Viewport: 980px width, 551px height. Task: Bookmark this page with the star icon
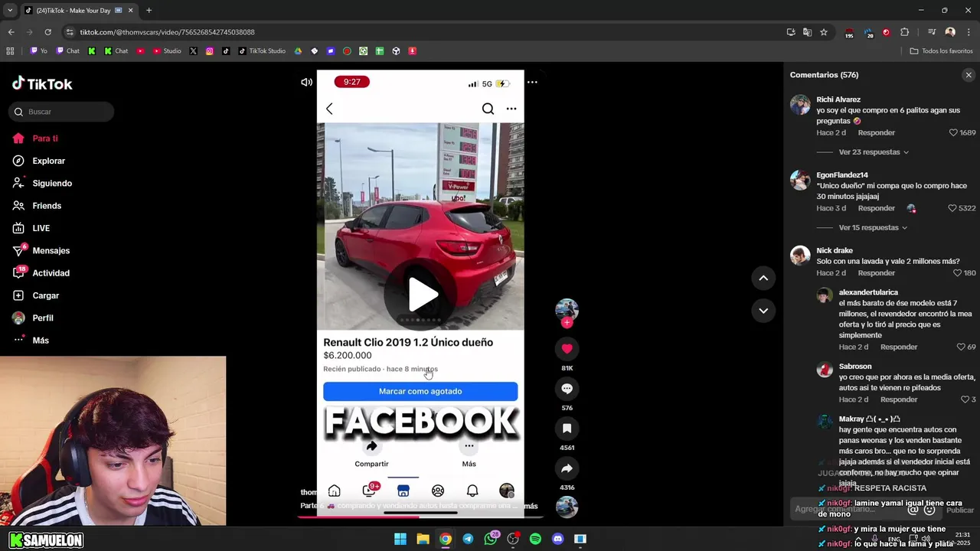tap(824, 32)
